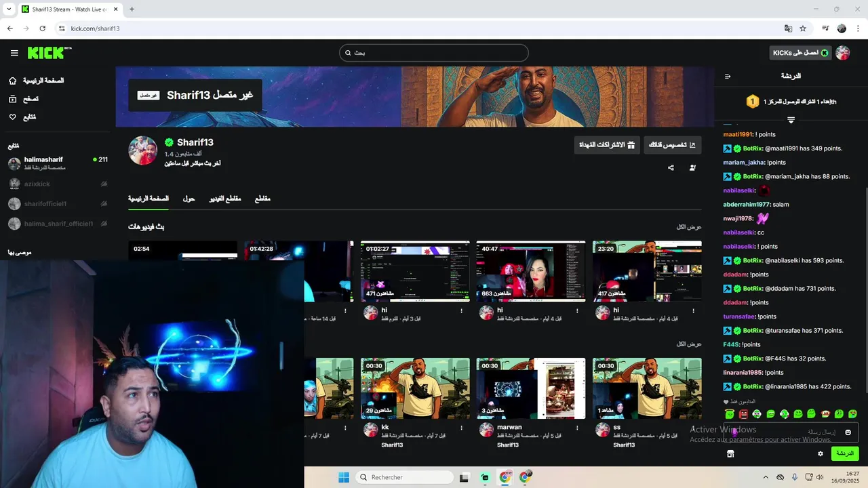Expand pinned leaderboard chevron in chat
The image size is (868, 488).
coord(791,120)
